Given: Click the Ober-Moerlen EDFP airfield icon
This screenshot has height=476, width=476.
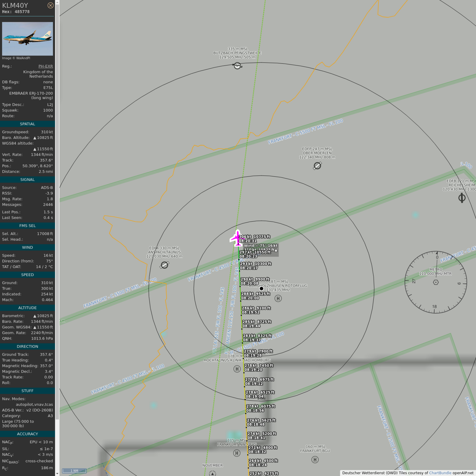Looking at the screenshot, I should pyautogui.click(x=317, y=166).
